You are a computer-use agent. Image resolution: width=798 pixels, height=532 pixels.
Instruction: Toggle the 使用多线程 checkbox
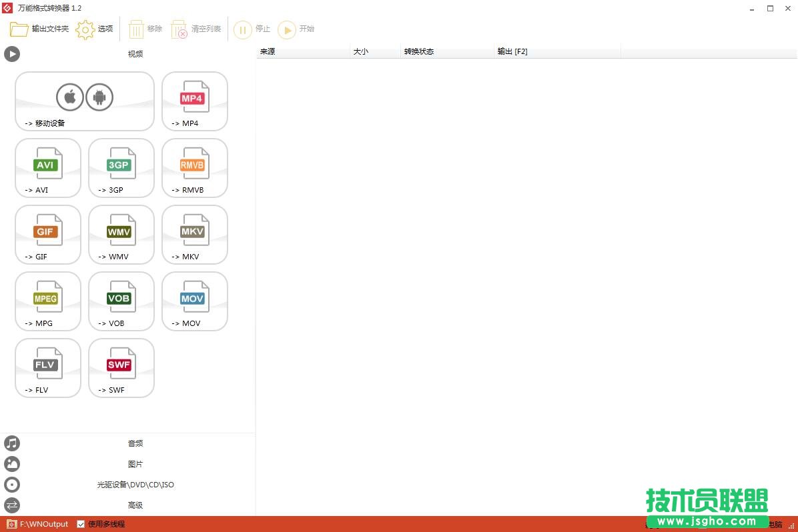81,524
